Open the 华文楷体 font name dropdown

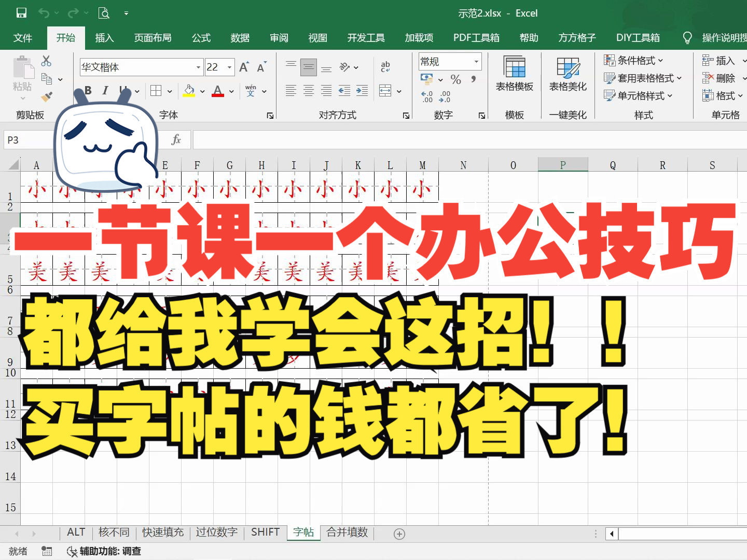pos(198,67)
